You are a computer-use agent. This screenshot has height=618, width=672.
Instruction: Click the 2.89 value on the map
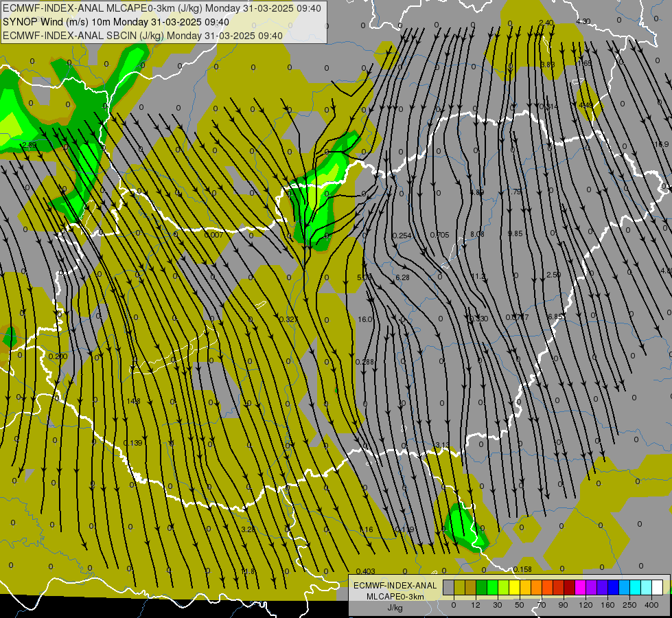tap(29, 146)
